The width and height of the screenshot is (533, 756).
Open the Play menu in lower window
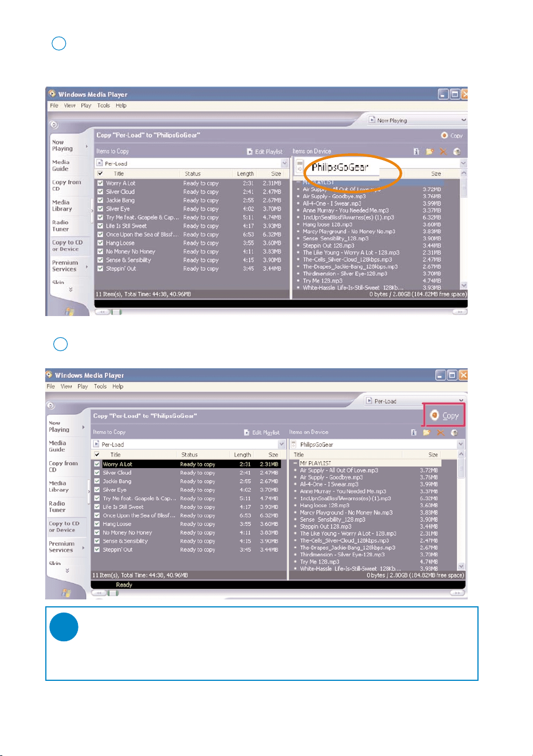coord(83,387)
